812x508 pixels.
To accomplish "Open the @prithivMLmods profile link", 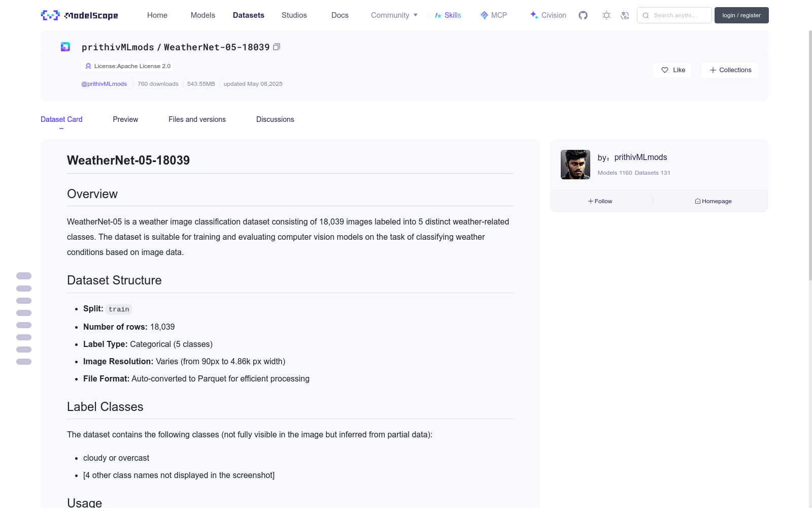I will [104, 84].
